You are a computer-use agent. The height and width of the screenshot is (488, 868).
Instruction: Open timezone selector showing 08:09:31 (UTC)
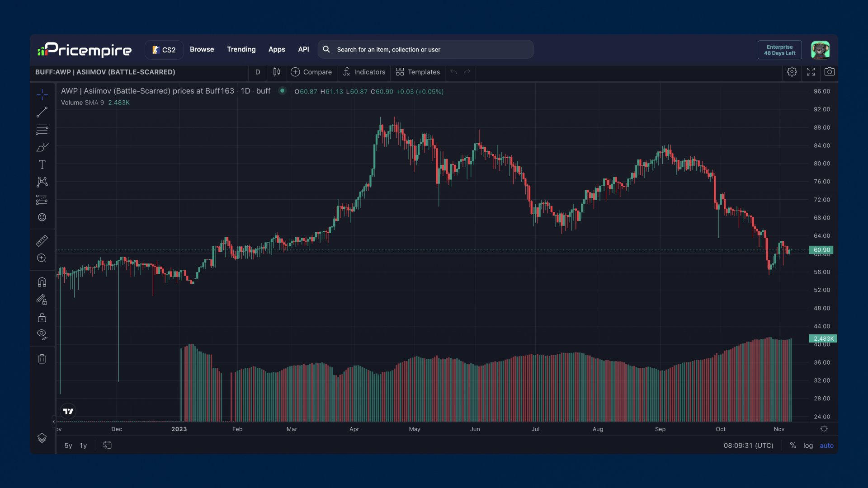click(749, 446)
